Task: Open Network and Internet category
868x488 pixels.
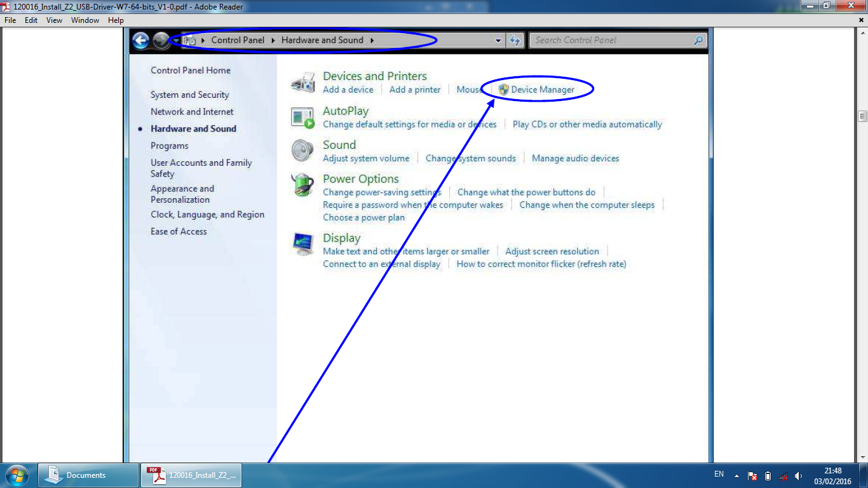Action: coord(192,112)
